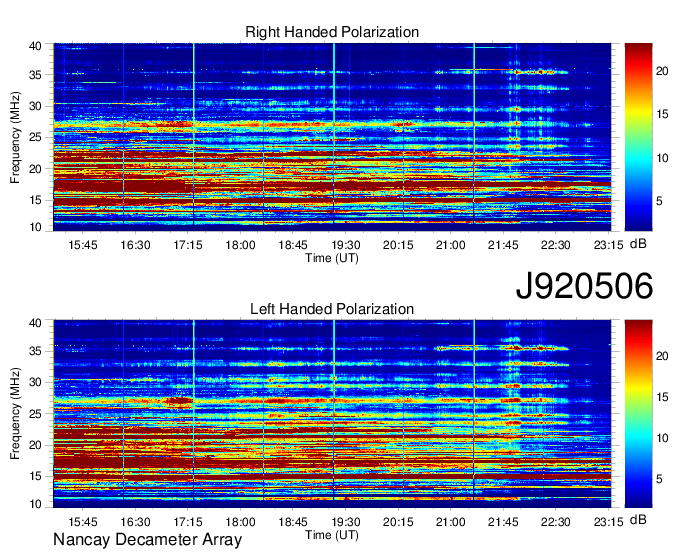680x552 pixels.
Task: Select the 23:15 time tick under Left Handed plot
Action: [x=608, y=522]
